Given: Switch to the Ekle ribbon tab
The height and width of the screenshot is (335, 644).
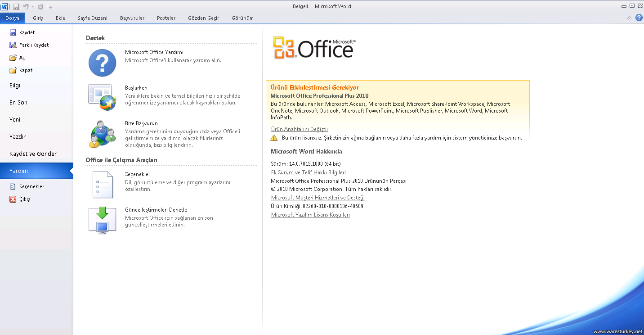Looking at the screenshot, I should click(60, 18).
